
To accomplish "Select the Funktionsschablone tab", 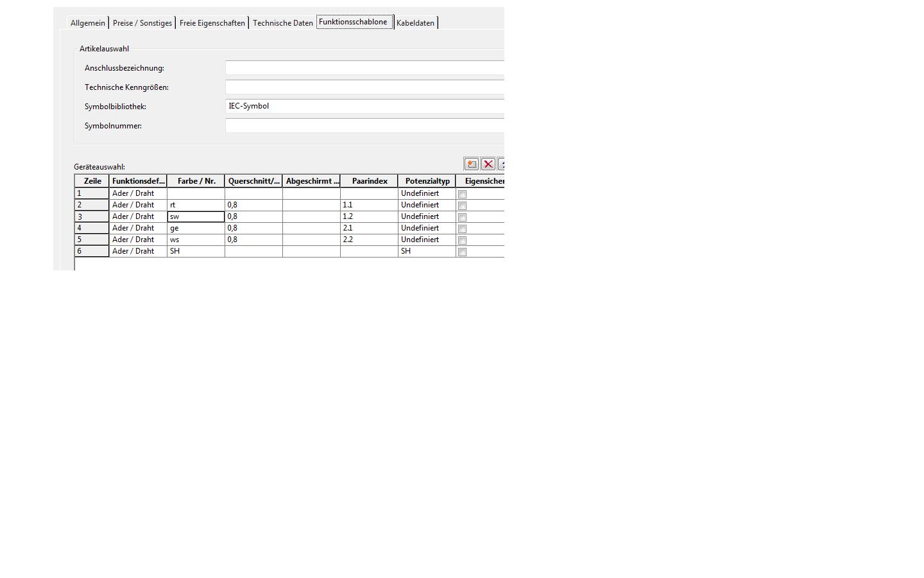I will (354, 22).
